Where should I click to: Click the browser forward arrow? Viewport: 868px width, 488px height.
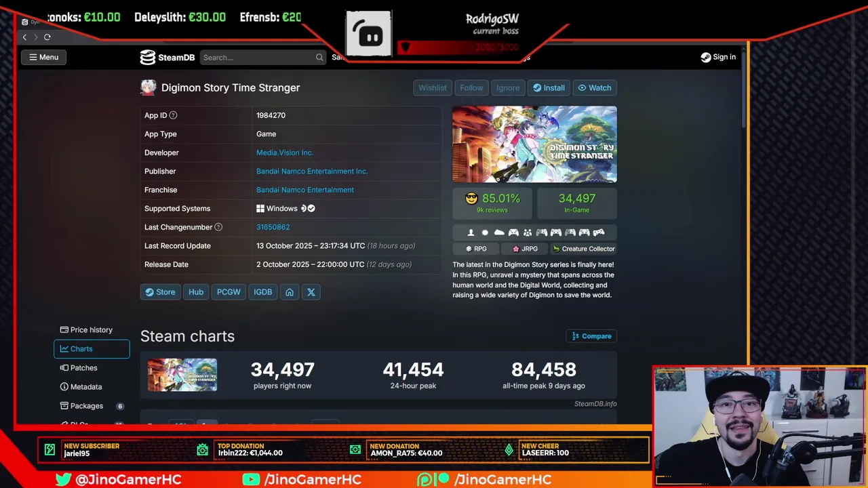[36, 37]
